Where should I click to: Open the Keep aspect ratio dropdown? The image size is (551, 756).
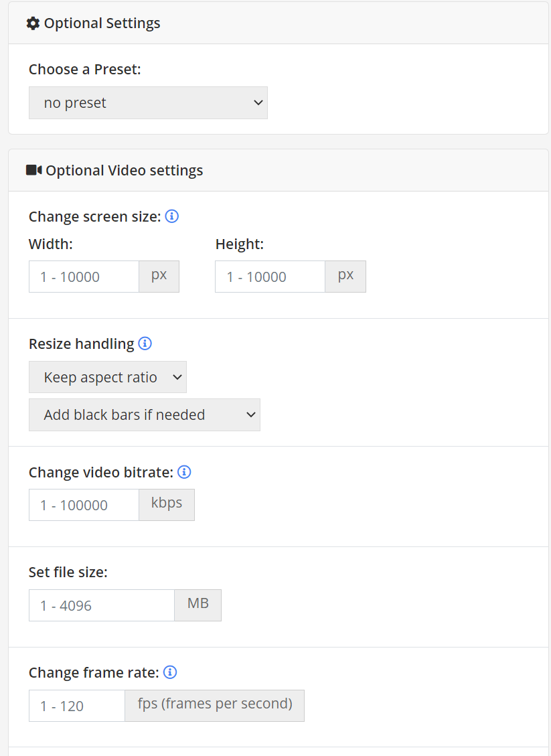[x=108, y=378]
